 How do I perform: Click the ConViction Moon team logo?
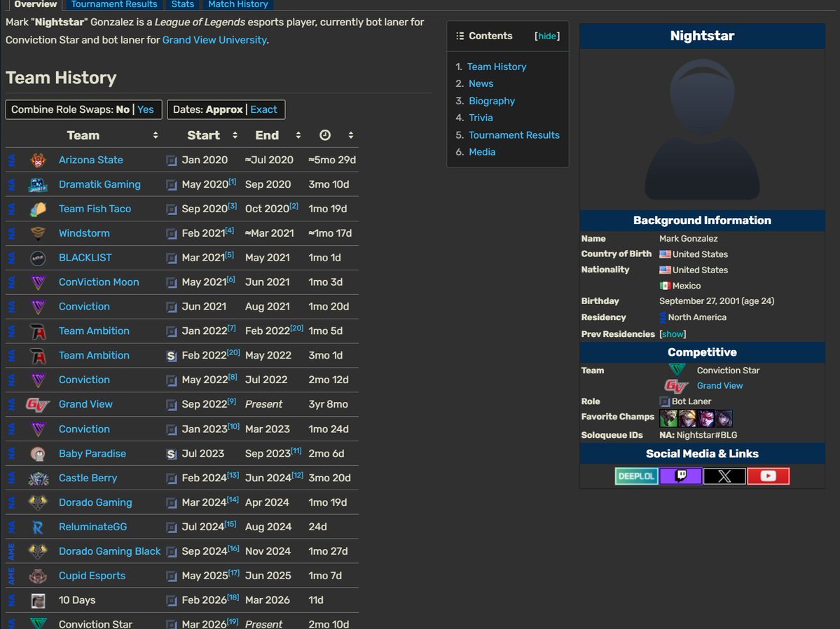tap(38, 282)
